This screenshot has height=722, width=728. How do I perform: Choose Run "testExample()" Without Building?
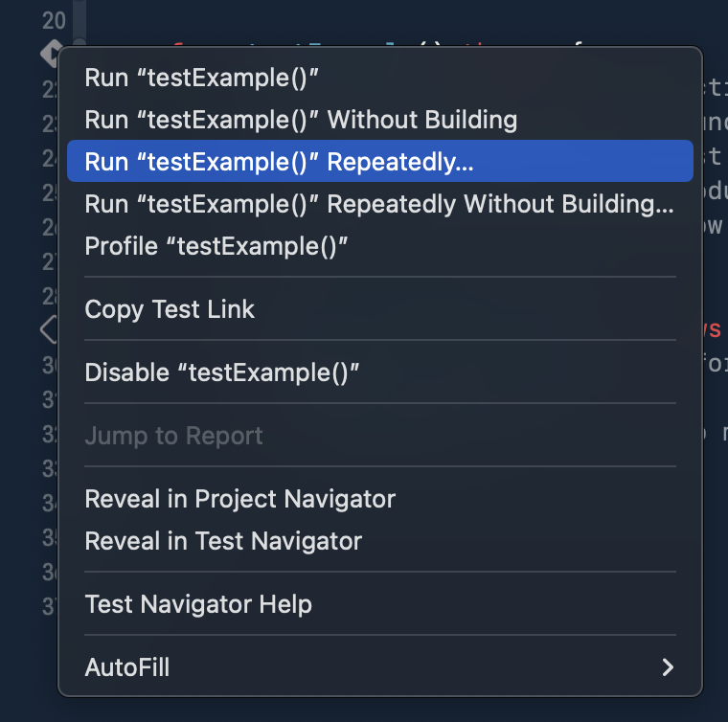(x=379, y=120)
